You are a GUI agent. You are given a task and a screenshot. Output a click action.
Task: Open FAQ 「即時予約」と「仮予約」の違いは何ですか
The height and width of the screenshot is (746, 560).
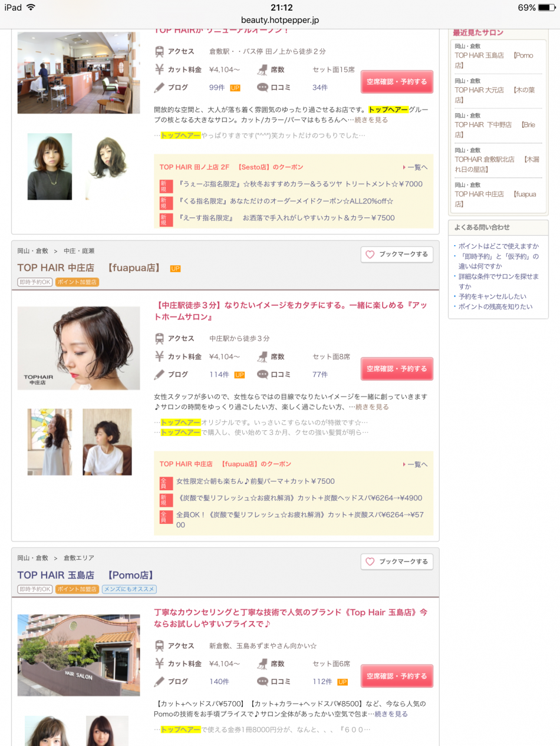[x=499, y=261]
